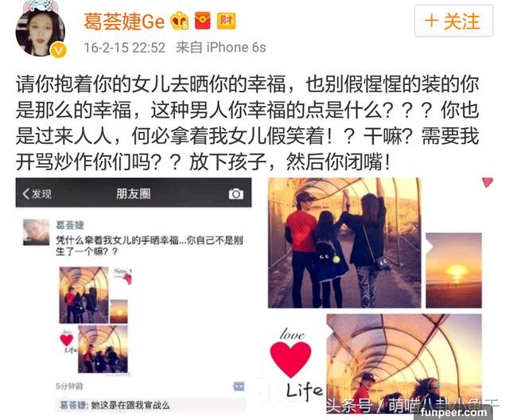Click the red envelope icon
The height and width of the screenshot is (420, 509).
[203, 21]
